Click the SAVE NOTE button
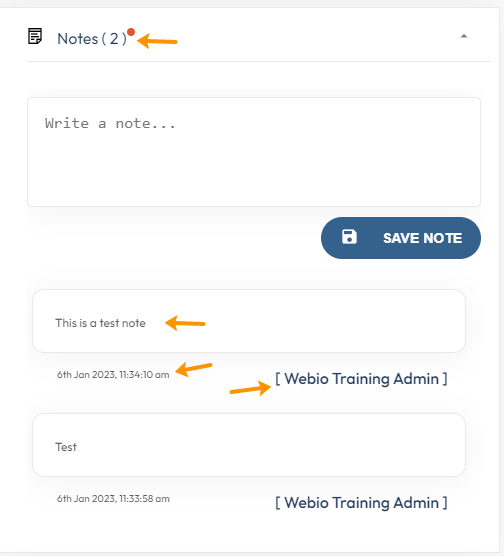The width and height of the screenshot is (504, 556). pos(401,238)
